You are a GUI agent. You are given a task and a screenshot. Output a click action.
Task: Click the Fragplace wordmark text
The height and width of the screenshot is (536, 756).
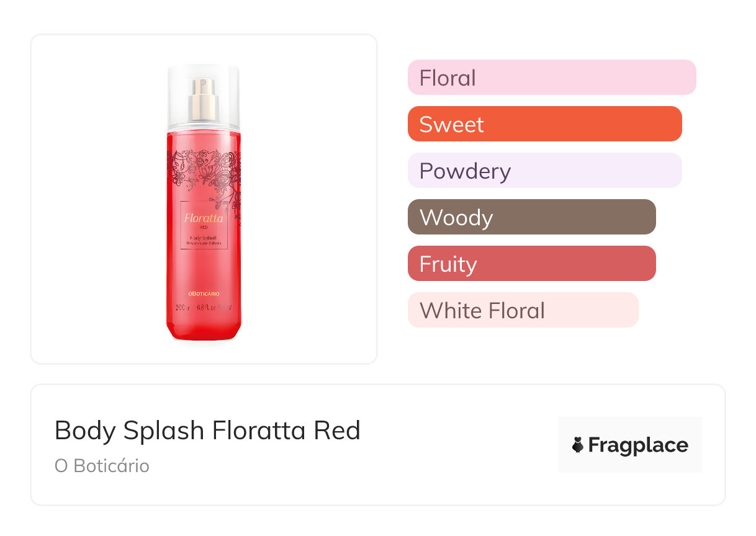pos(637,445)
